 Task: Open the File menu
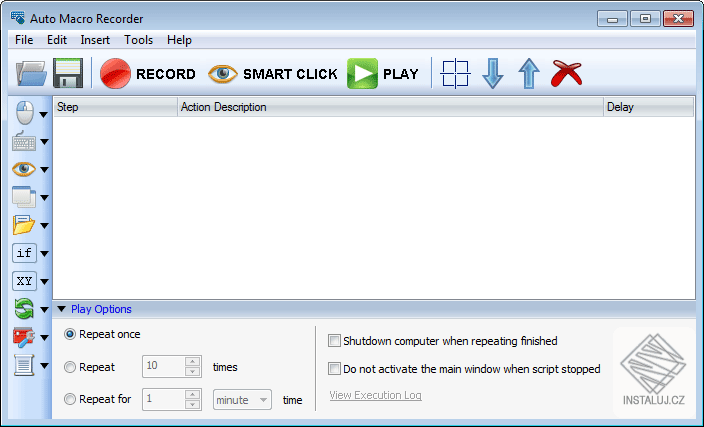coord(24,40)
